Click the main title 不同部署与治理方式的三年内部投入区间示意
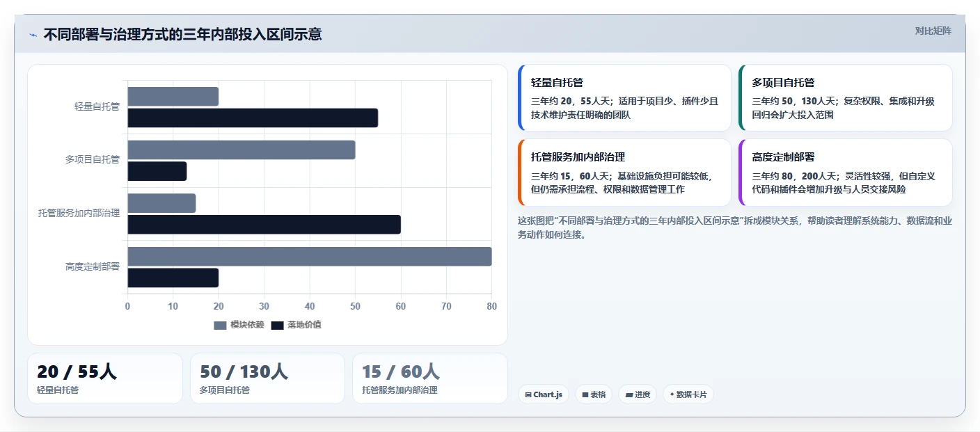Viewport: 980px width, 432px height. coord(182,35)
